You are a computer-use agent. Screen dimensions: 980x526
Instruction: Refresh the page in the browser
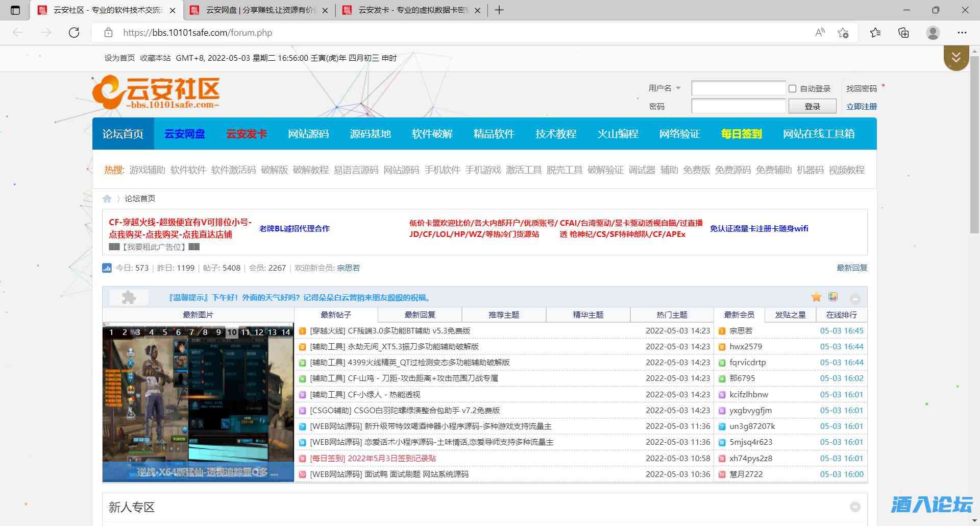tap(74, 32)
